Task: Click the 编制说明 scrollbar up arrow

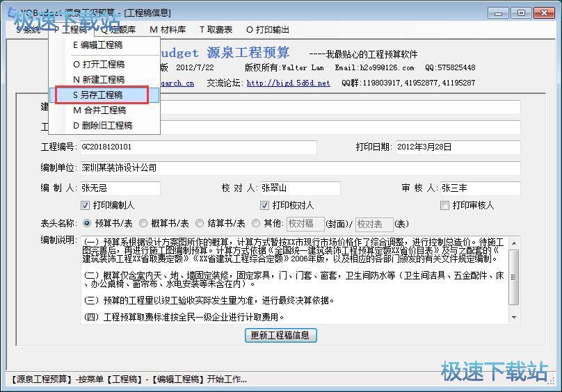Action: 514,243
